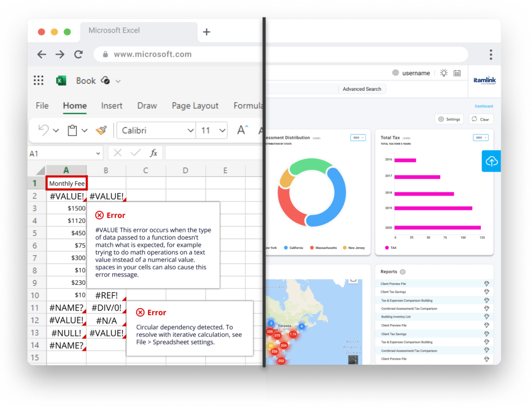Select column B by its header
The width and height of the screenshot is (532, 408).
coord(106,170)
